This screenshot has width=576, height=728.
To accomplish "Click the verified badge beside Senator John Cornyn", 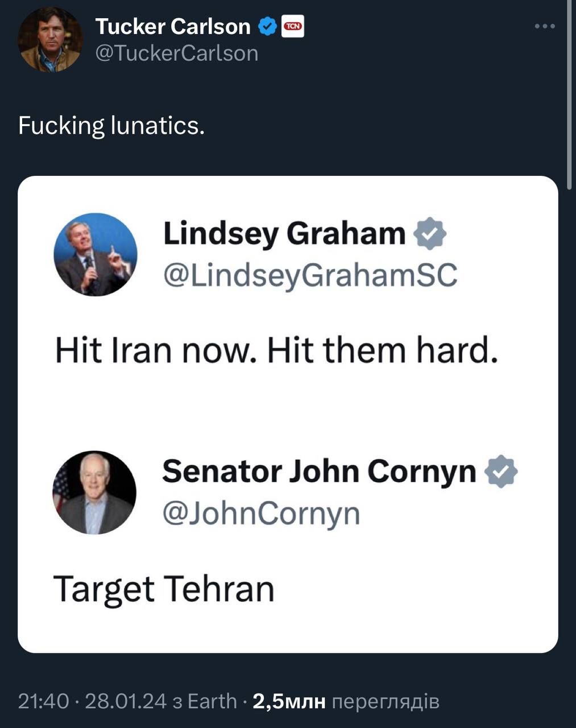I will coord(501,471).
